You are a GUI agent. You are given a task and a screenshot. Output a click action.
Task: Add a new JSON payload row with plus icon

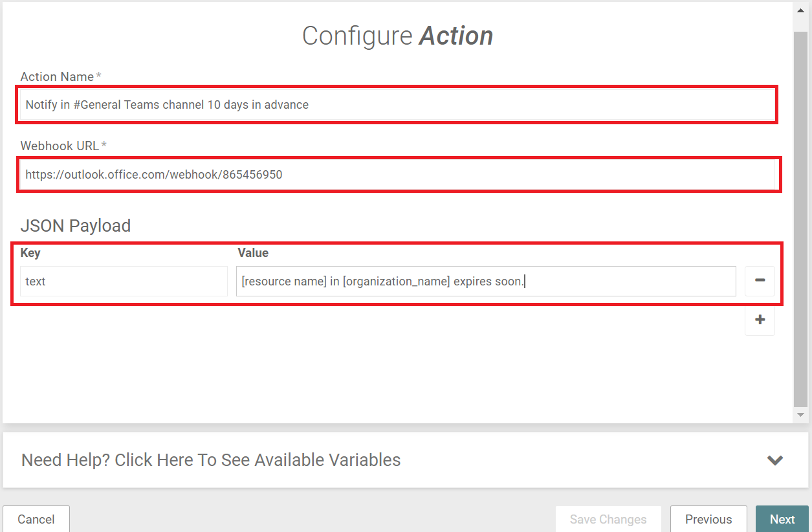point(760,320)
